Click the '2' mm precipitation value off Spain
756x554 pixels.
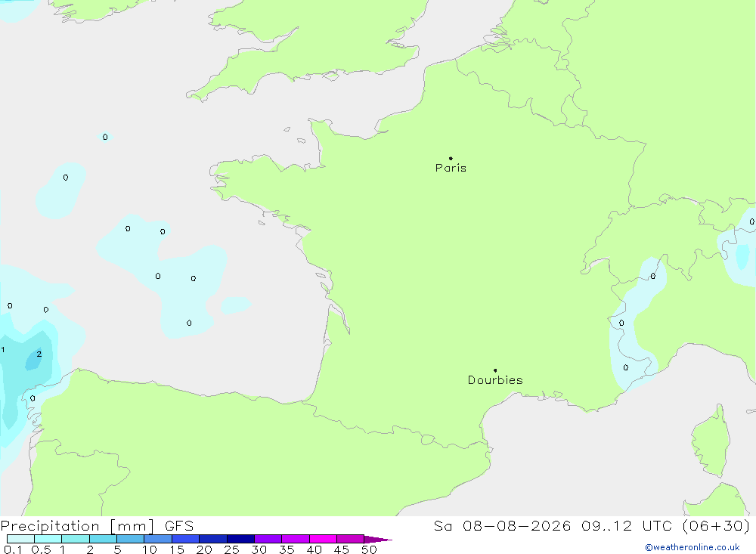coord(39,354)
